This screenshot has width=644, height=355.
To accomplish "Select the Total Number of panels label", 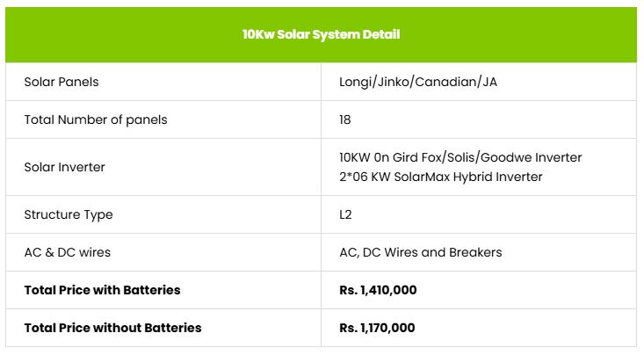I will click(x=96, y=120).
